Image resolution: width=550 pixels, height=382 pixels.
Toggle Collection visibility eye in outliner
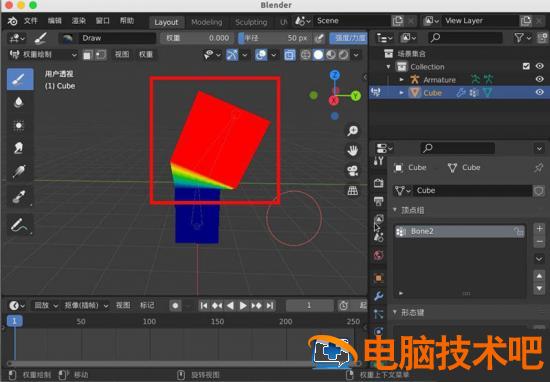coord(539,66)
